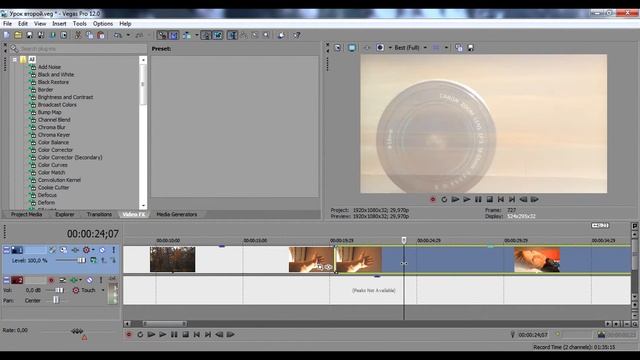The image size is (640, 360).
Task: Click the What's This help icon
Action: pos(297,36)
